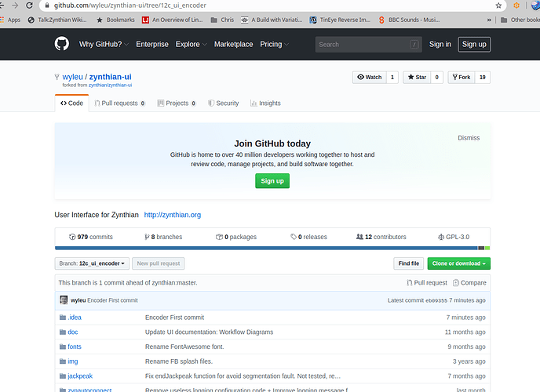Click the fonts folder icon

(62, 347)
